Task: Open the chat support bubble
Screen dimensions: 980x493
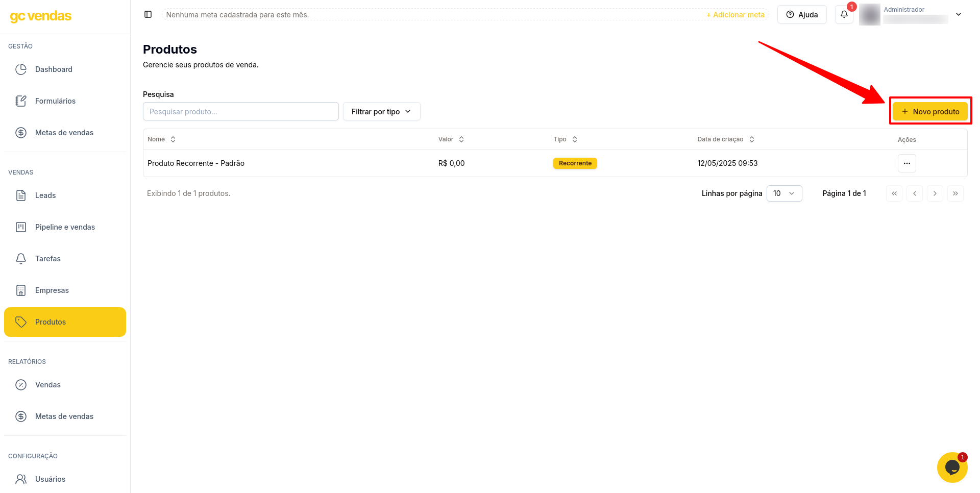Action: click(x=952, y=467)
